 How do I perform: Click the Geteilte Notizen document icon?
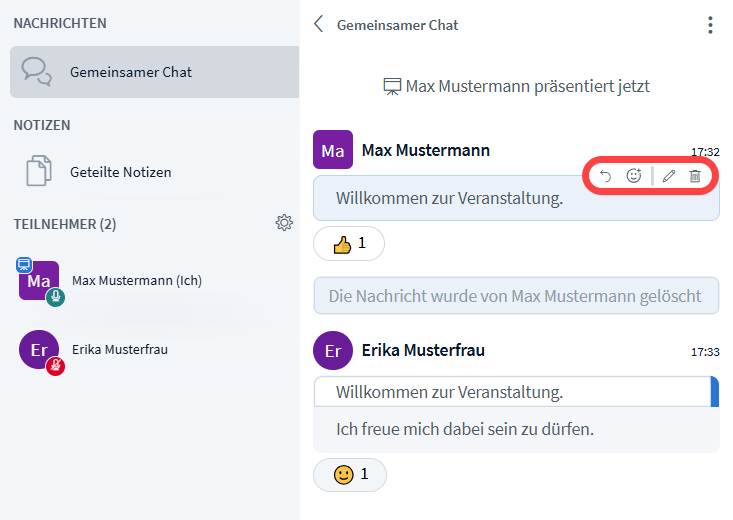click(x=38, y=172)
